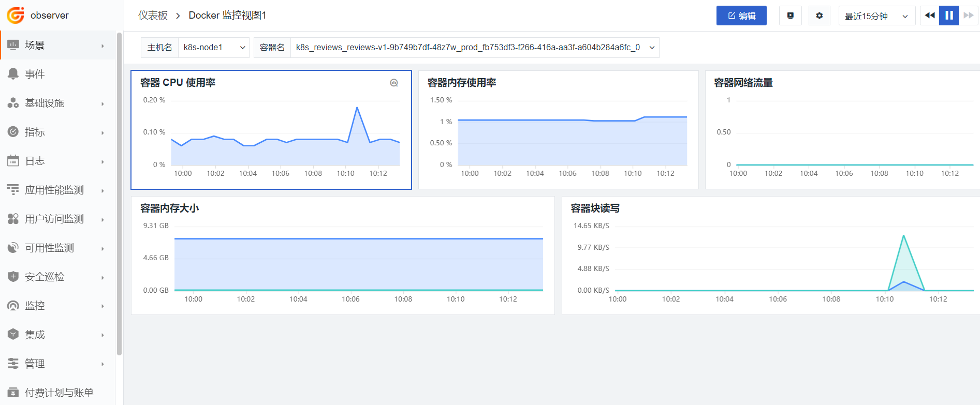Click the 仪表板 breadcrumb link
Screen dimensions: 980x405
(153, 16)
